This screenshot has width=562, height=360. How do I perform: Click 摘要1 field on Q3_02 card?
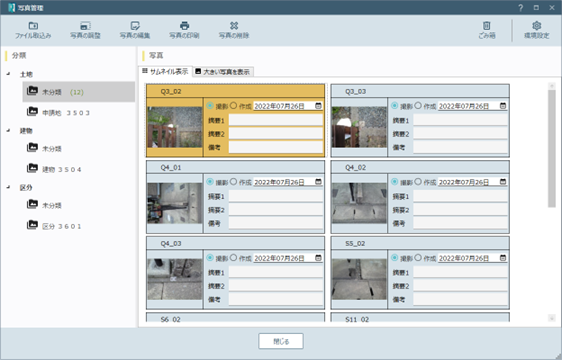coord(276,120)
